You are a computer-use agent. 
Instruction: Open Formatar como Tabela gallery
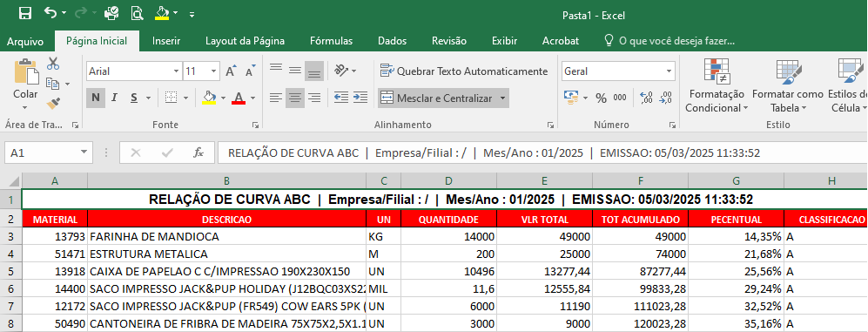(x=788, y=85)
